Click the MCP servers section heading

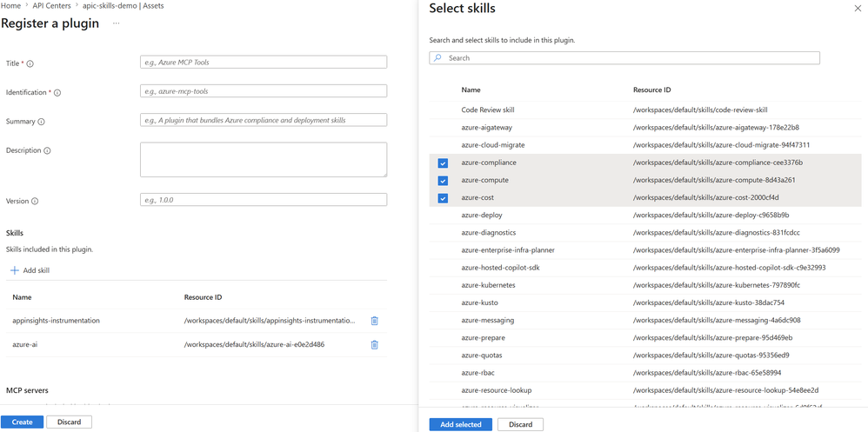tap(27, 390)
